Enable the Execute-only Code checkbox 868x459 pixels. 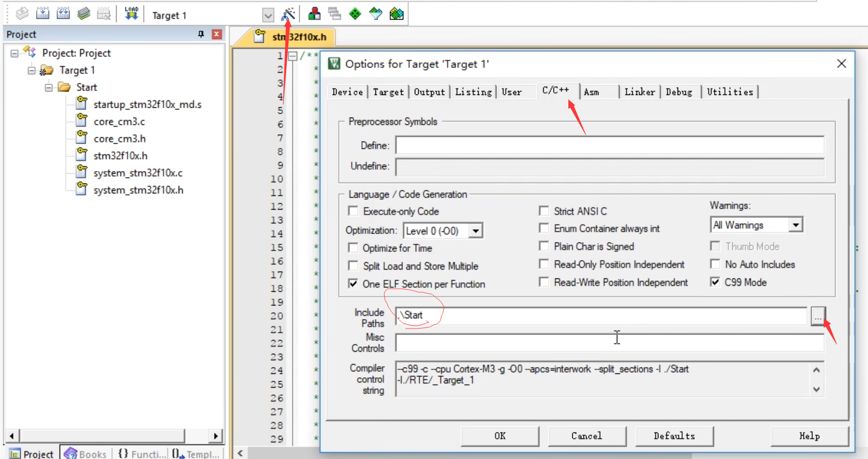coord(353,211)
